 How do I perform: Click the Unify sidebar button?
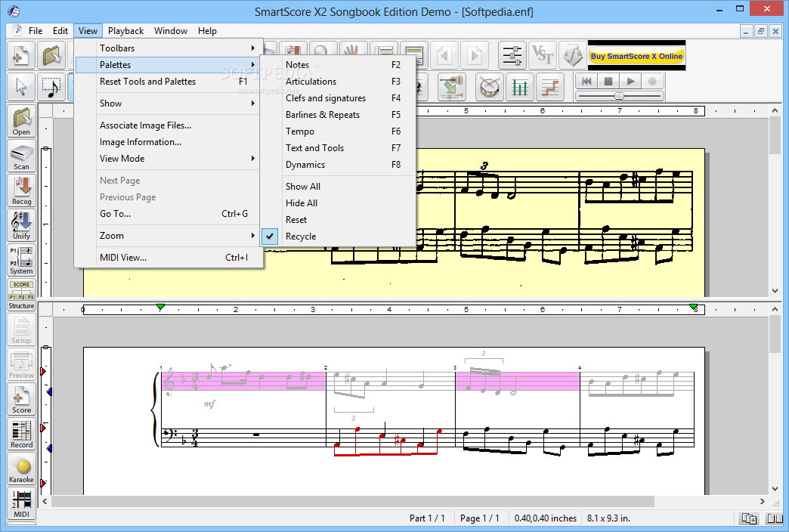coord(21,225)
